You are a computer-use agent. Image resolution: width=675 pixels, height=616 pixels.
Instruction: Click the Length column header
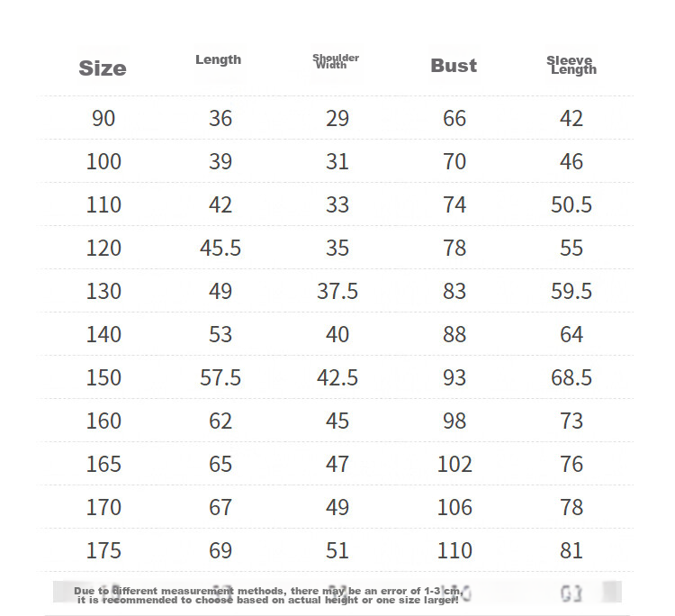[219, 59]
